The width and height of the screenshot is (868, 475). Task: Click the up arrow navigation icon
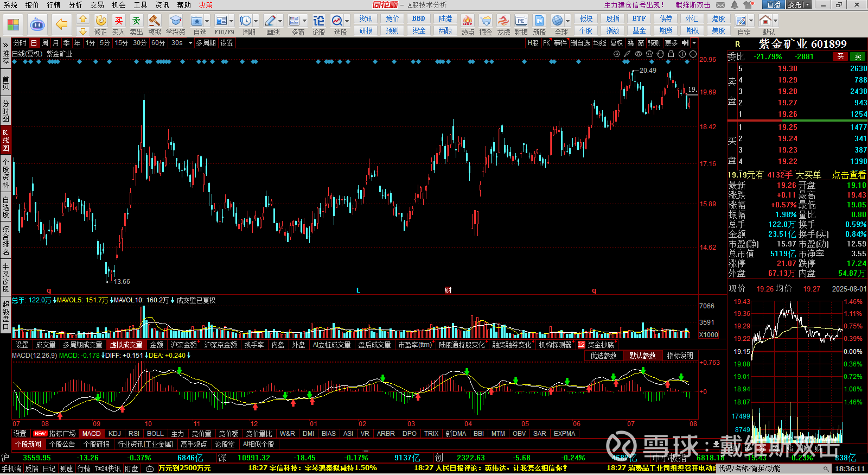[82, 18]
